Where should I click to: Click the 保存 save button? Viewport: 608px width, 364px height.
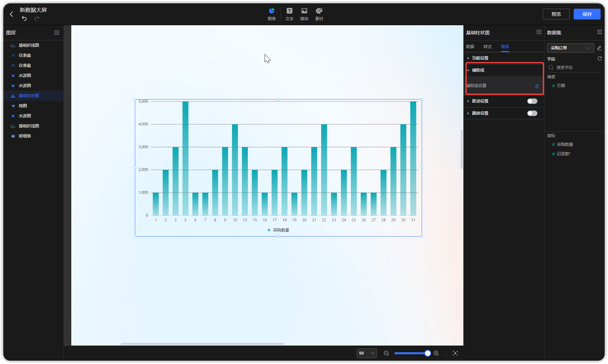tap(587, 14)
